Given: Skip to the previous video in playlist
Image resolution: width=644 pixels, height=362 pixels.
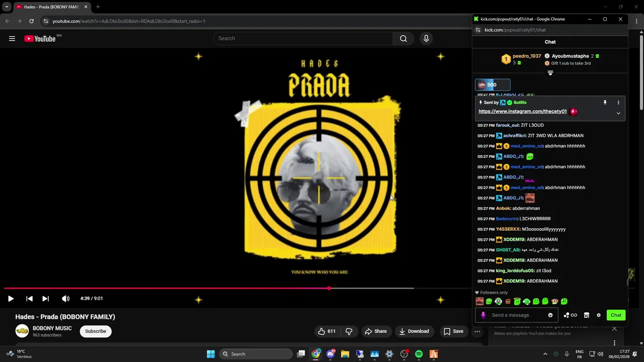Looking at the screenshot, I should pyautogui.click(x=29, y=298).
